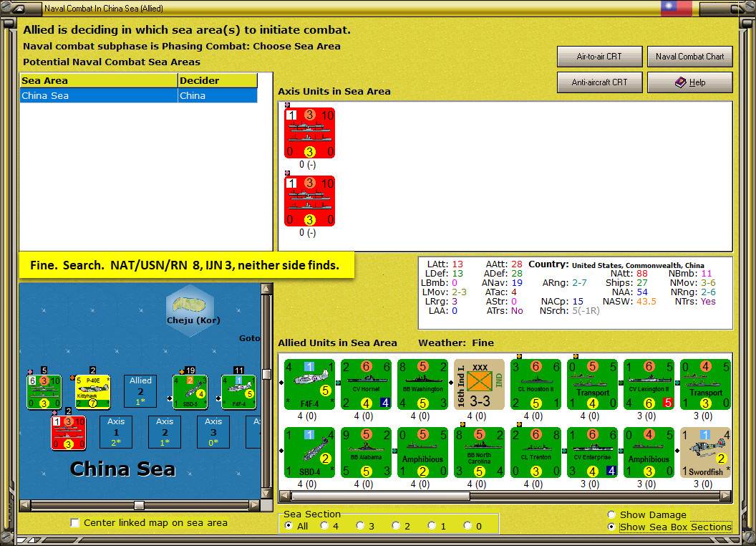Click the Allied 2 sea box on map
This screenshot has height=546, width=756.
(x=140, y=391)
